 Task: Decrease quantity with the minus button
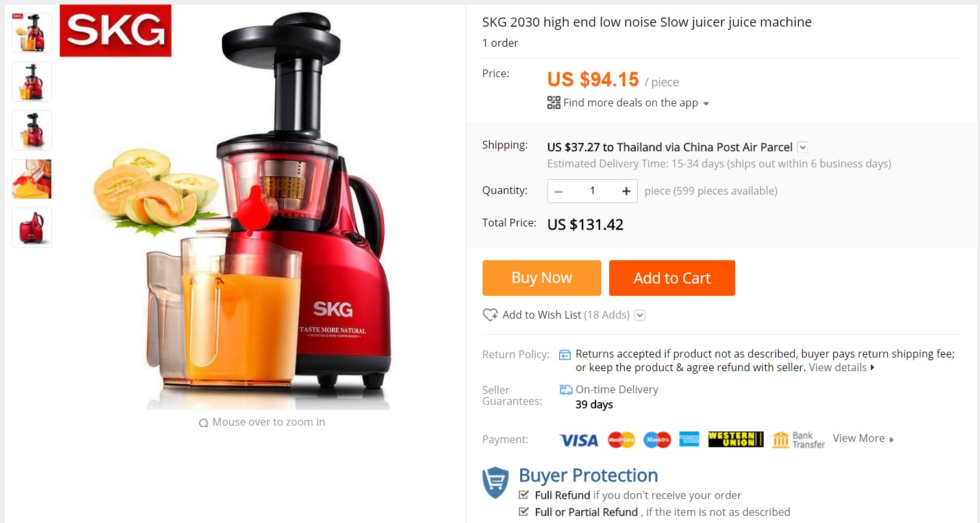coord(559,191)
